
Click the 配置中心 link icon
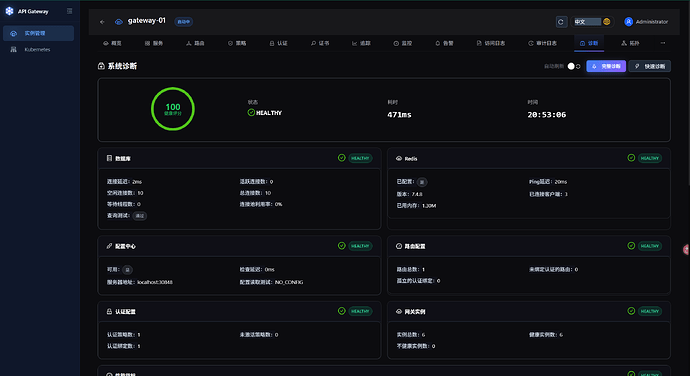[109, 246]
